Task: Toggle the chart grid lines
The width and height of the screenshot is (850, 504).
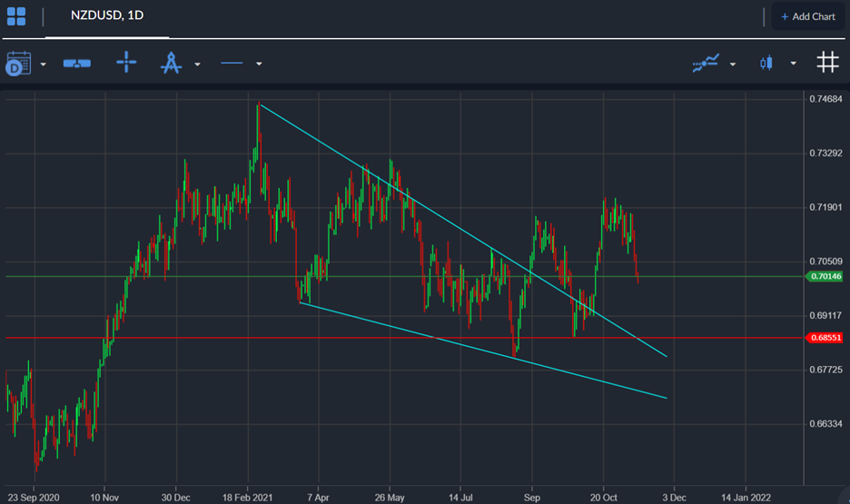Action: coord(826,63)
